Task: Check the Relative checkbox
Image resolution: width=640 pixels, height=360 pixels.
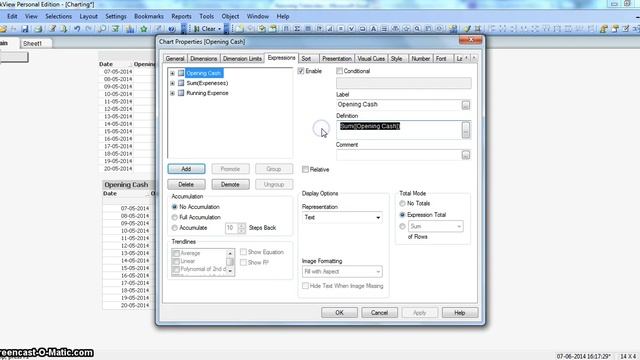Action: point(305,169)
